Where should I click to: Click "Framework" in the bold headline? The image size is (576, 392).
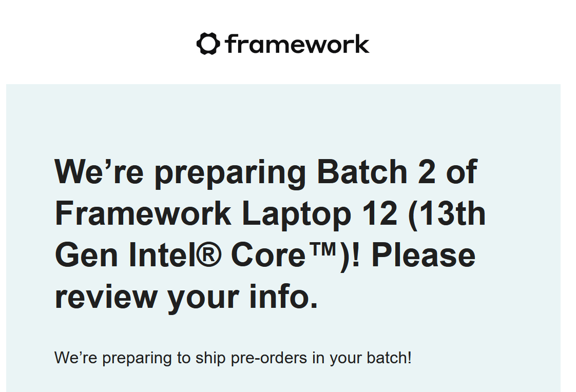click(143, 213)
